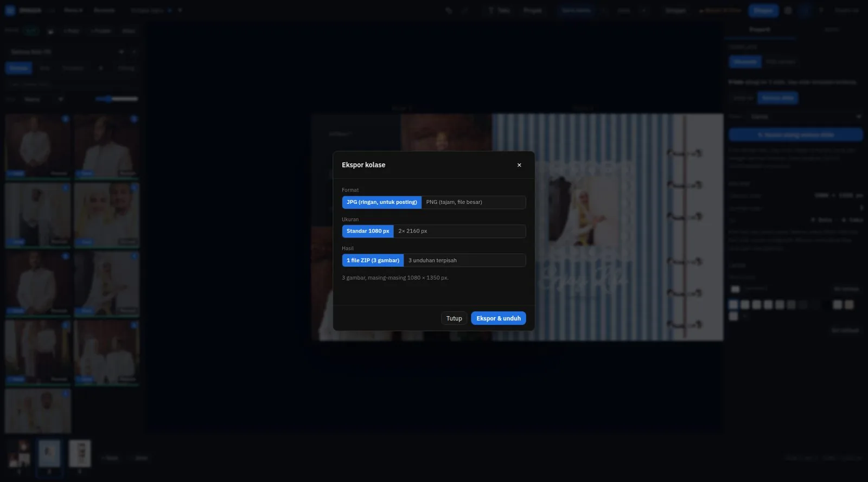Close the Ekspor kolase dialog with X
The image size is (868, 482).
pyautogui.click(x=519, y=165)
